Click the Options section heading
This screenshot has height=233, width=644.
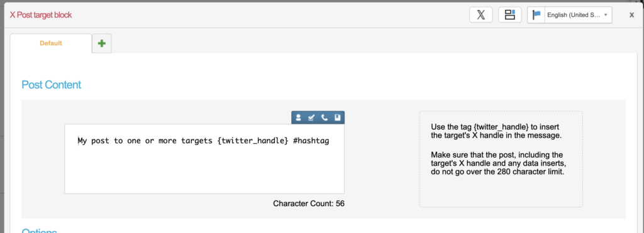[x=39, y=230]
